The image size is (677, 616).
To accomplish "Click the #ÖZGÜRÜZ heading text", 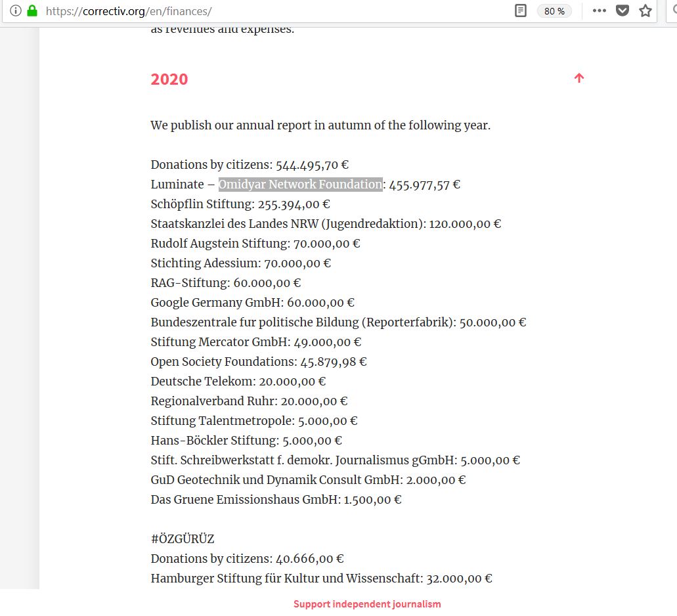I will (182, 539).
